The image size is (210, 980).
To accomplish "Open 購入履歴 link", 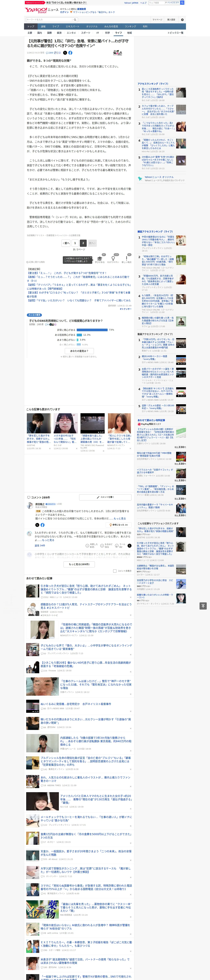I will (x=171, y=20).
